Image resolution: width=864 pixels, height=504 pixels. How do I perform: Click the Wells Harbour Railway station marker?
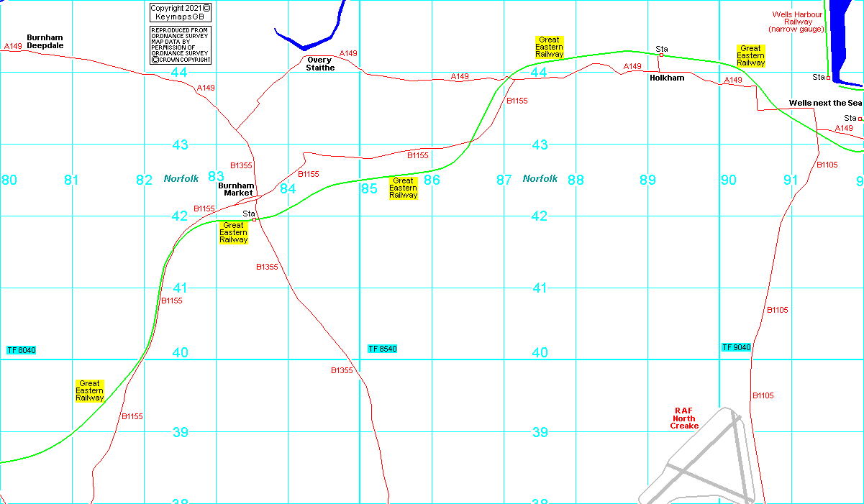828,78
